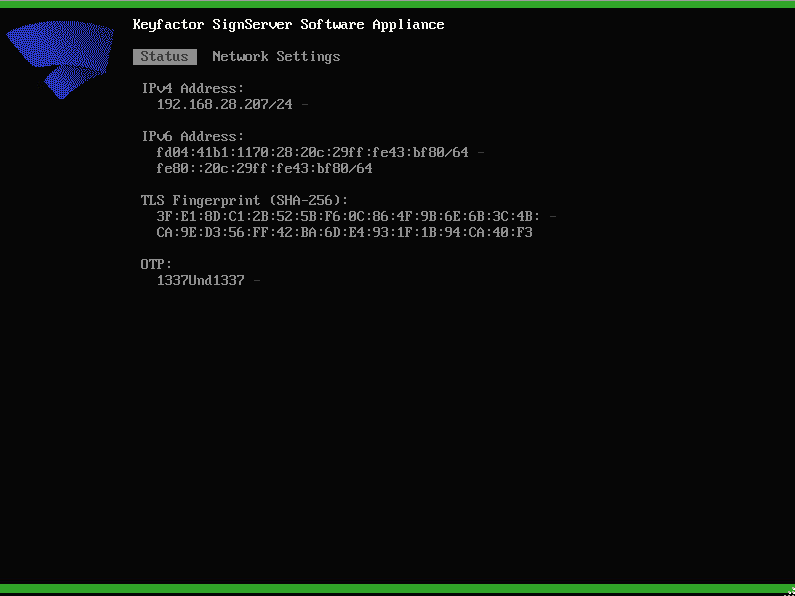Click the TLS Fingerprint (SHA-256) label
The image size is (795, 596).
tap(245, 201)
